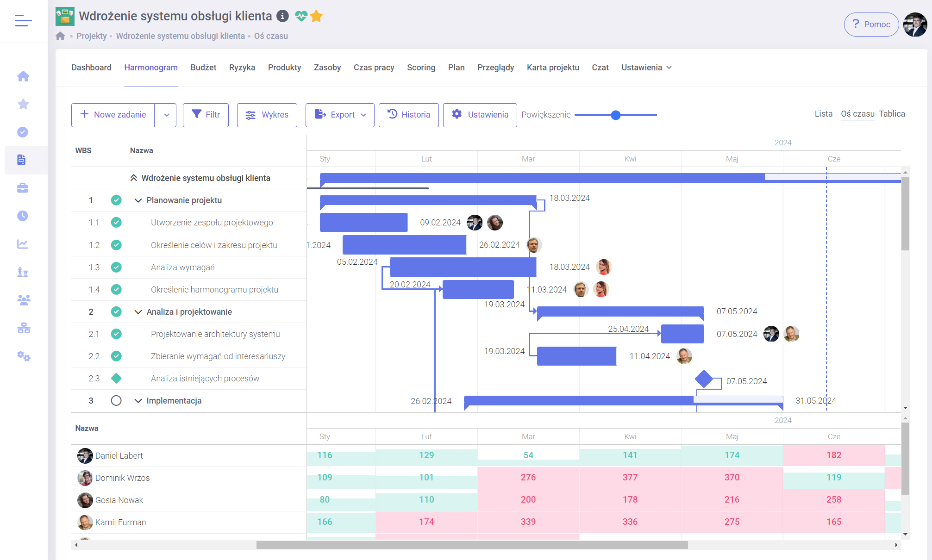The width and height of the screenshot is (932, 560).
Task: Open the hamburger menu in sidebar
Action: [x=23, y=20]
